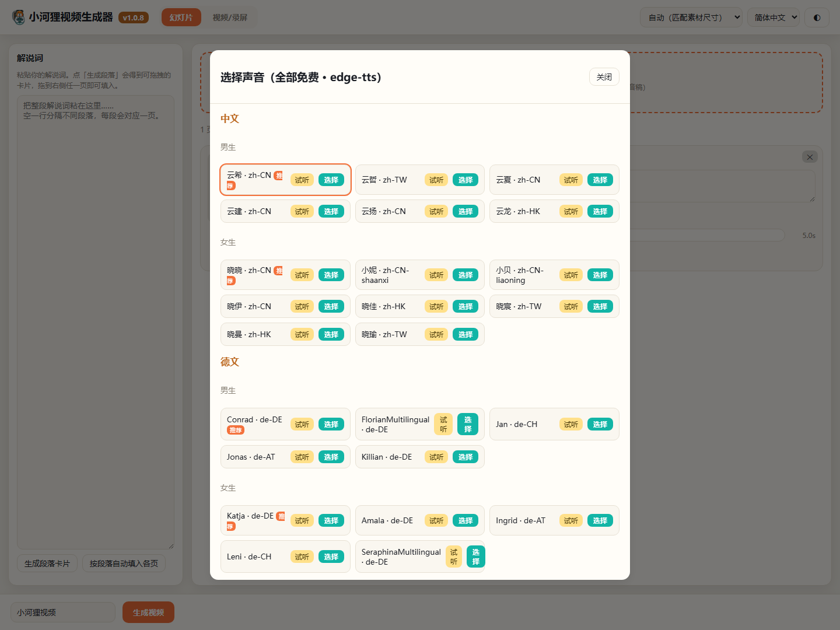
Task: Select the 云龙 zh-HK voice
Action: (x=600, y=212)
